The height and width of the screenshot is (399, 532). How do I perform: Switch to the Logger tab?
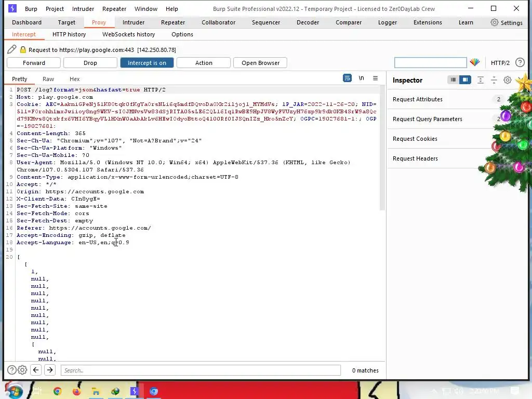(x=388, y=22)
